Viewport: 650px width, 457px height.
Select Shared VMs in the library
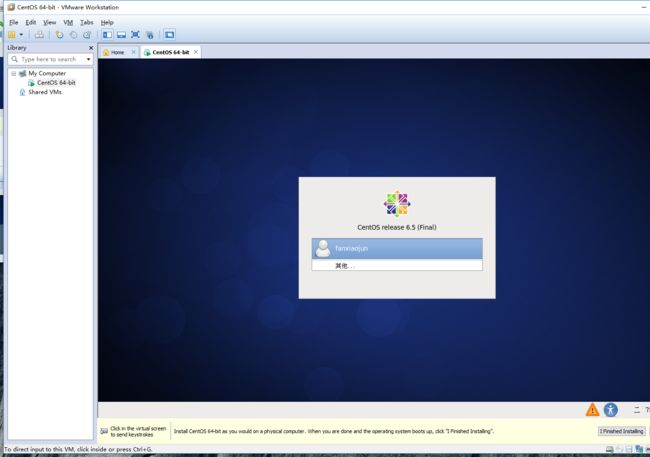click(x=44, y=92)
